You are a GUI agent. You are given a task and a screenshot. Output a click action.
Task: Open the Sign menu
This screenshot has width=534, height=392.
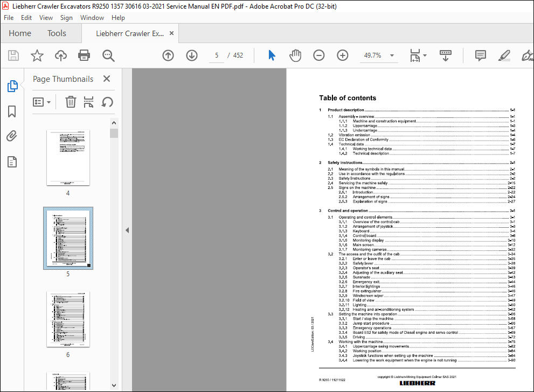[66, 18]
